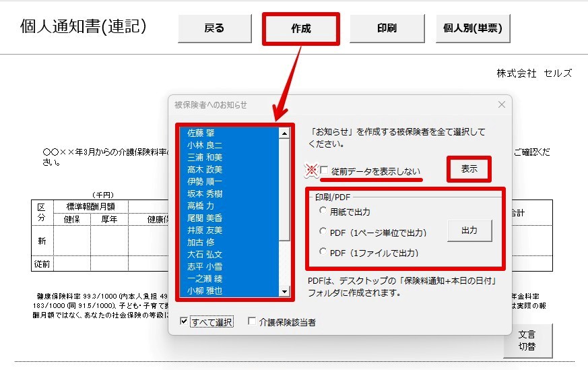Click the 表示 button in dialog
This screenshot has width=588, height=370.
(x=469, y=169)
